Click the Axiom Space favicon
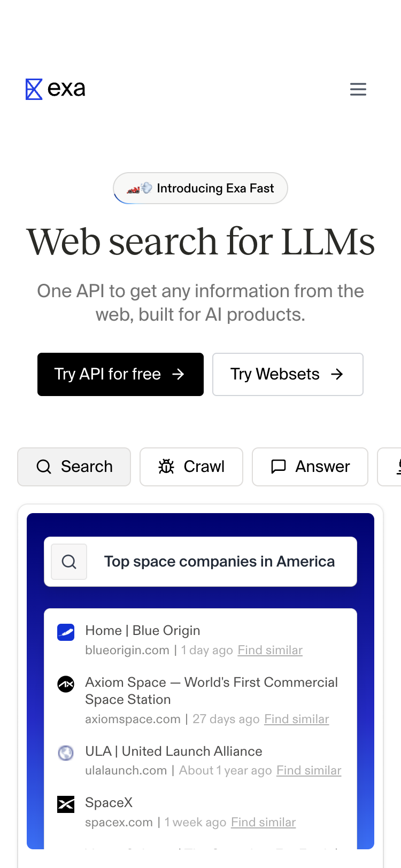Viewport: 401px width, 868px height. click(x=66, y=684)
